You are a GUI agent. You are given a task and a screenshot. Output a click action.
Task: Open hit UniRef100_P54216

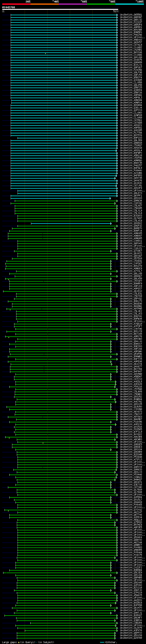pyautogui.click(x=131, y=387)
